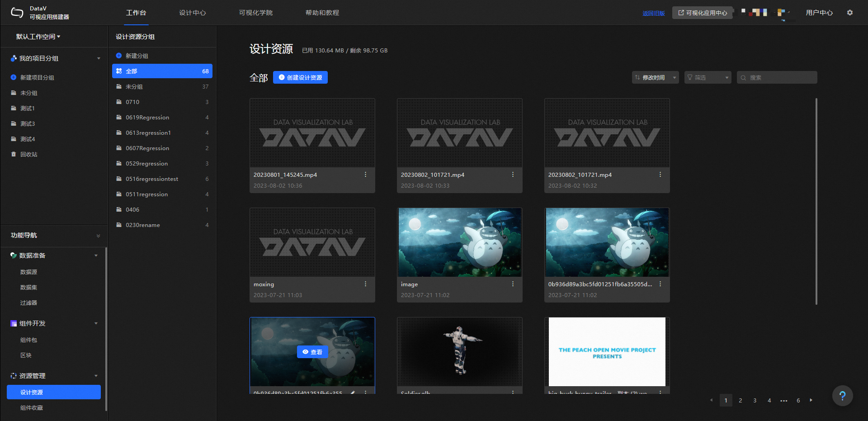Viewport: 868px width, 421px height.
Task: Click the plus icon for 新建项目分组
Action: 14,77
